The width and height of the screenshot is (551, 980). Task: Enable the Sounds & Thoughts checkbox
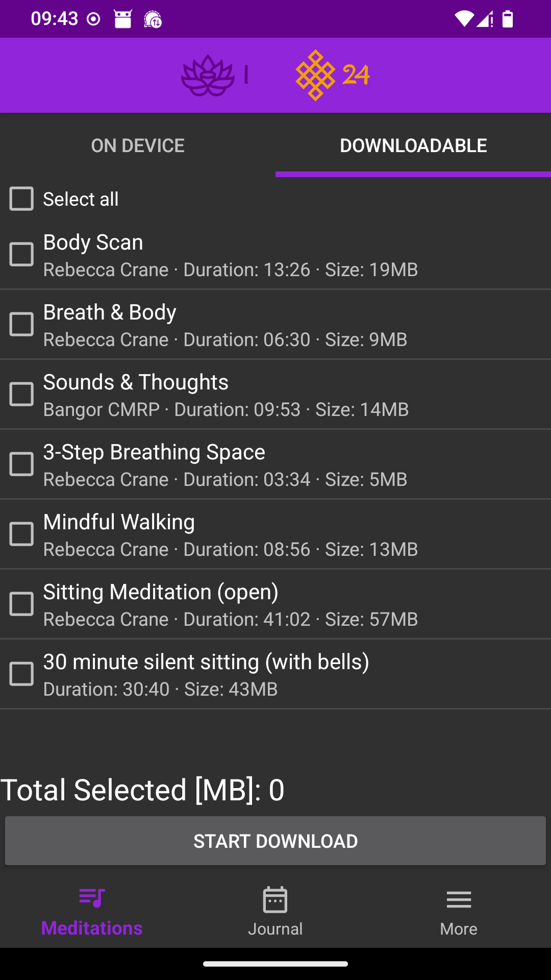coord(21,394)
